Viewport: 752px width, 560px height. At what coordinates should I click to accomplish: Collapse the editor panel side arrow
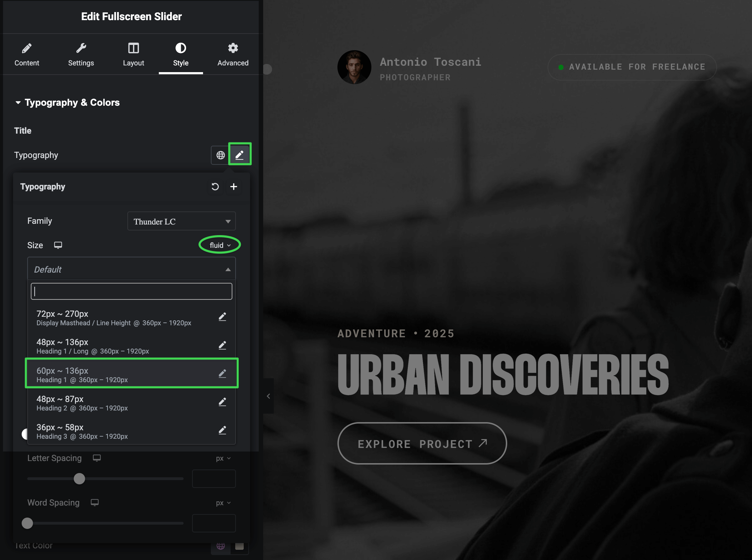click(x=268, y=396)
